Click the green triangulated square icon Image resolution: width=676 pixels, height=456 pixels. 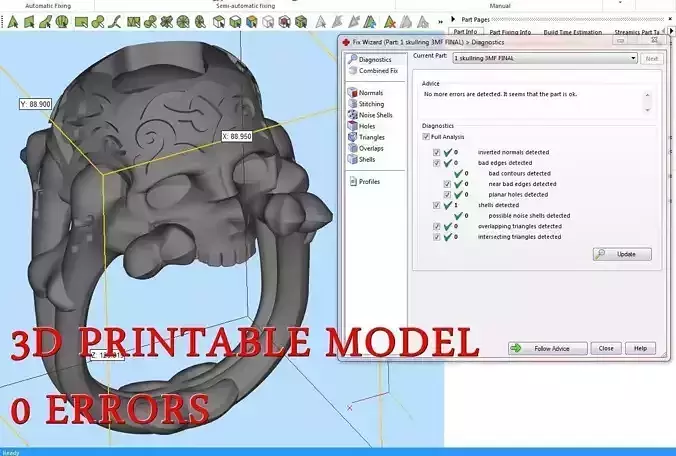point(133,22)
